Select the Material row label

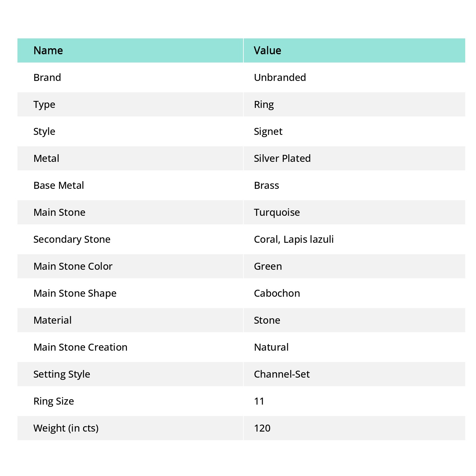click(x=52, y=320)
